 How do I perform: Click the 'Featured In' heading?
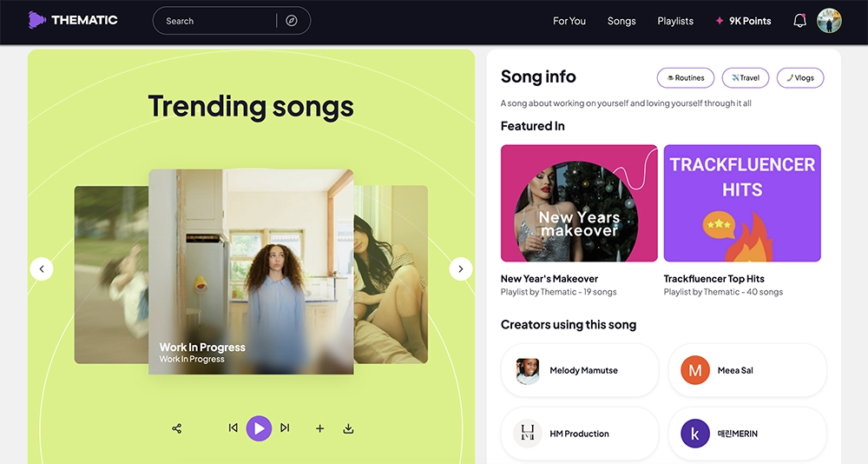[x=533, y=126]
